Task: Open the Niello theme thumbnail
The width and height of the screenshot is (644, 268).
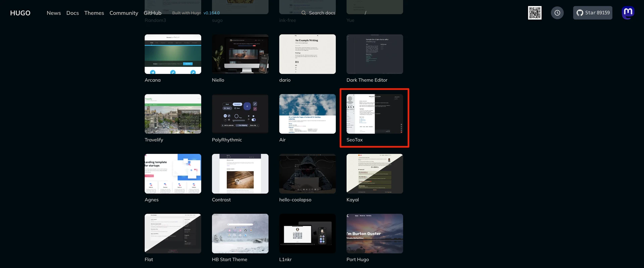Action: (240, 54)
